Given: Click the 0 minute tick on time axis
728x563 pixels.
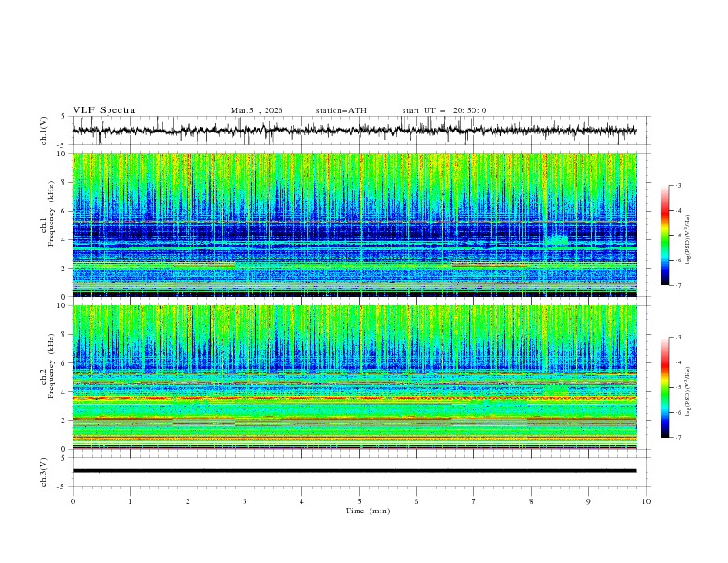Looking at the screenshot, I should tap(73, 501).
